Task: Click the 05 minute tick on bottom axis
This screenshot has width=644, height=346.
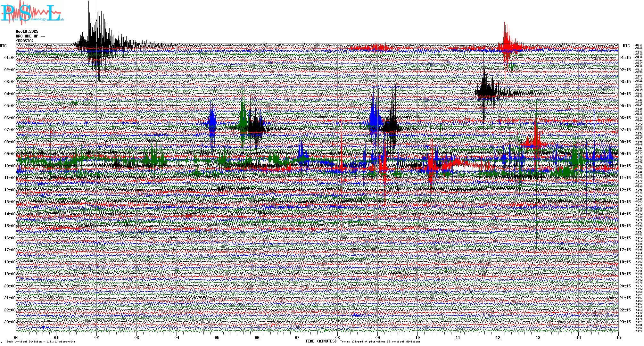Action: point(217,338)
